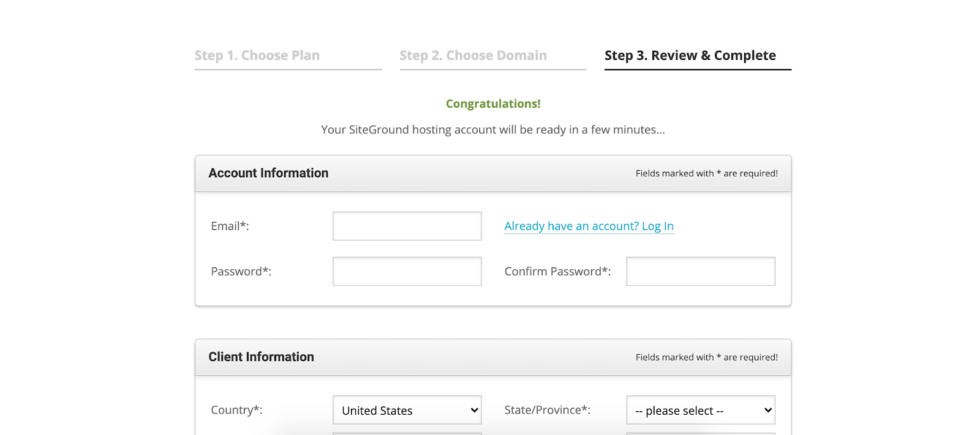Viewport: 980px width, 435px height.
Task: Click the green Congratulations! heading
Action: tap(493, 104)
